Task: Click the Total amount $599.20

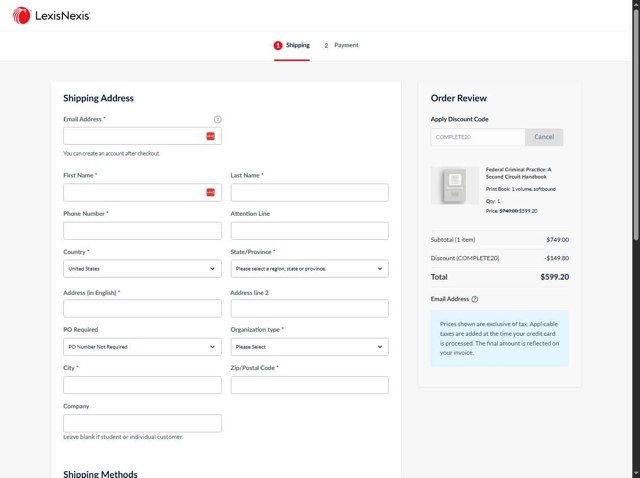Action: [x=555, y=277]
